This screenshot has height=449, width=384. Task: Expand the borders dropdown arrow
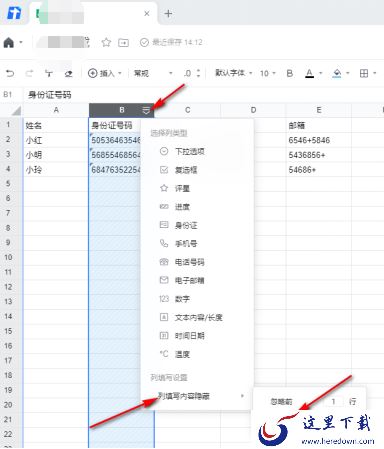pos(375,73)
